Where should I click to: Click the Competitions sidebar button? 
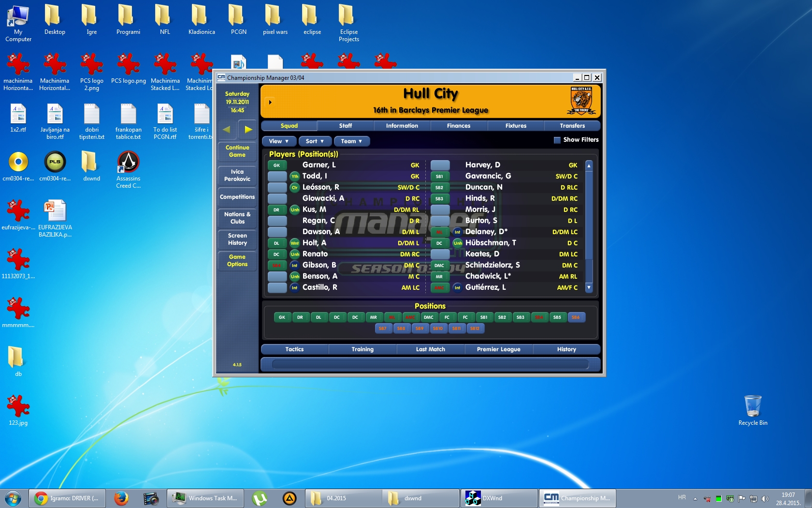pos(237,197)
